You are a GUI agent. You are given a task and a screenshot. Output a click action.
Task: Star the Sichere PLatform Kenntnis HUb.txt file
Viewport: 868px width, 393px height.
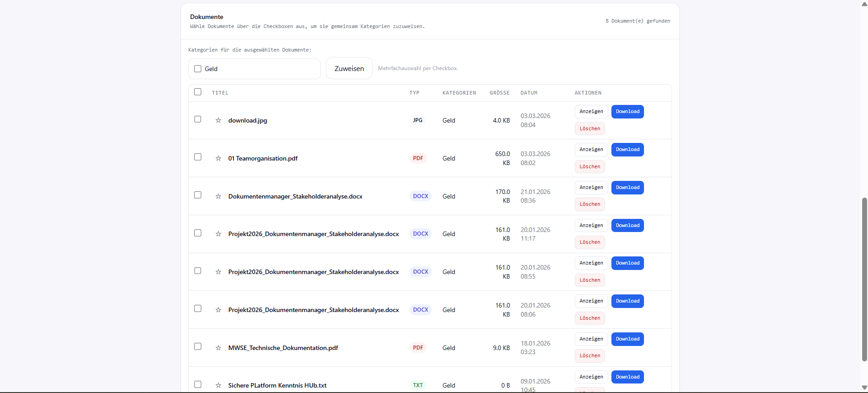218,385
